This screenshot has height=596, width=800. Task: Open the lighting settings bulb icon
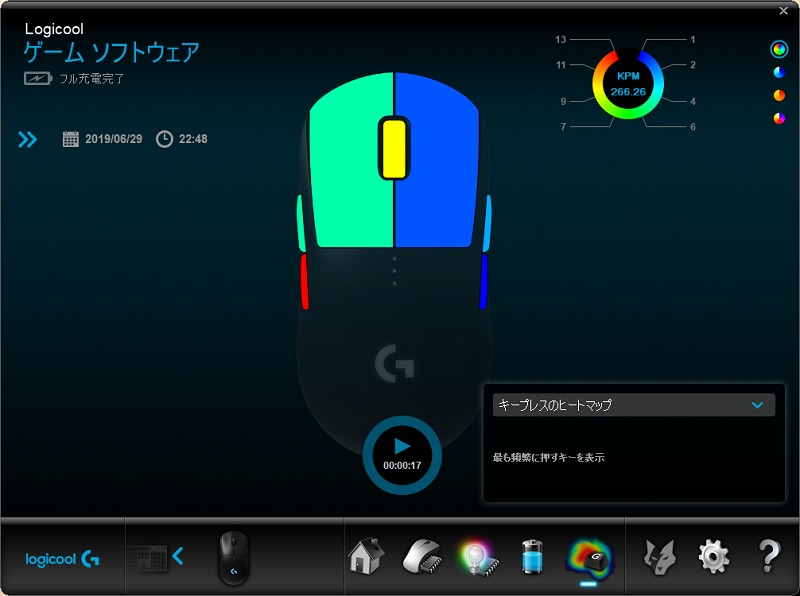(479, 558)
